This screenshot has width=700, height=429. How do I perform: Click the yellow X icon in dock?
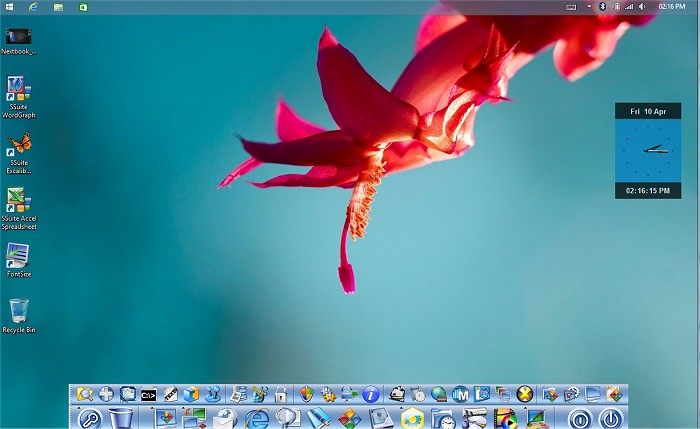coord(523,395)
